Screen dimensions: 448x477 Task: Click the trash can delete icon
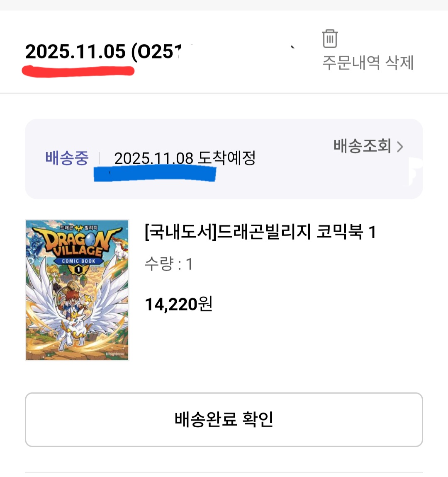tap(330, 39)
